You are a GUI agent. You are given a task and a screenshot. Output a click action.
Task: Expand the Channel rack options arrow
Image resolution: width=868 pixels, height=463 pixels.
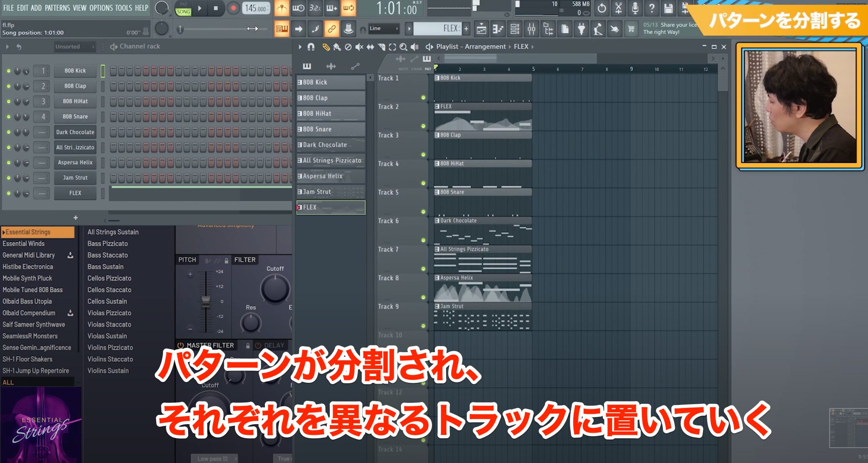click(x=7, y=46)
